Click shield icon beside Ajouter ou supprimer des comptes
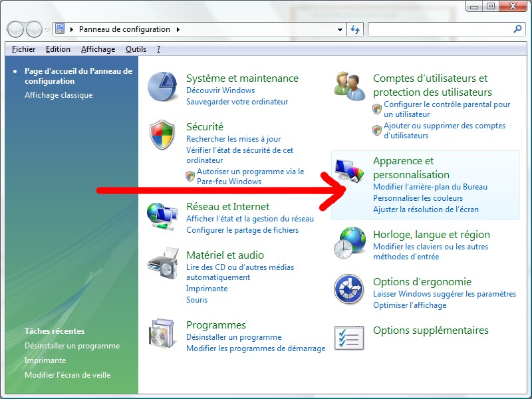The height and width of the screenshot is (399, 532). [x=377, y=130]
